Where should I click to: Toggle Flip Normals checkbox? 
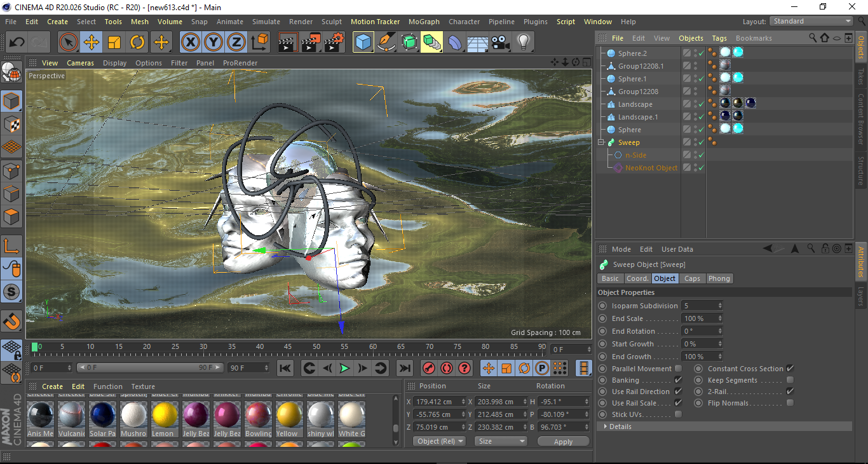[x=790, y=403]
